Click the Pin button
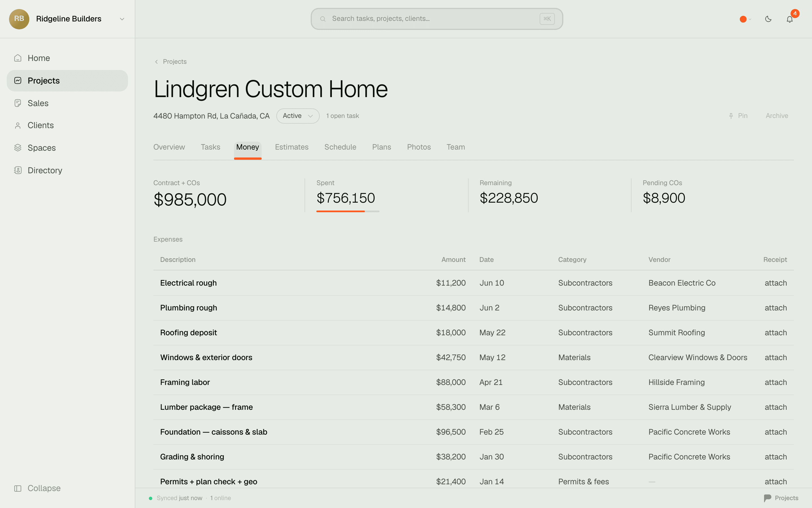Image resolution: width=812 pixels, height=508 pixels. 738,116
